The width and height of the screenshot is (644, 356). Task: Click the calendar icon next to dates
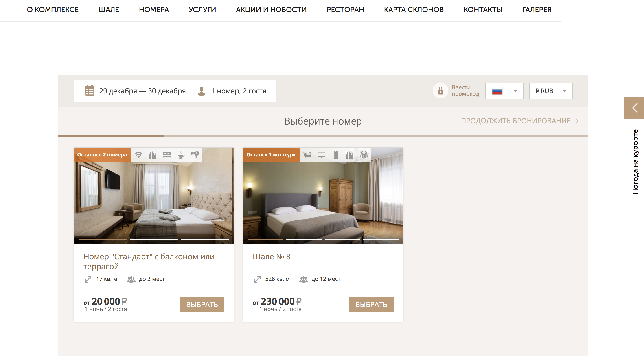[90, 91]
